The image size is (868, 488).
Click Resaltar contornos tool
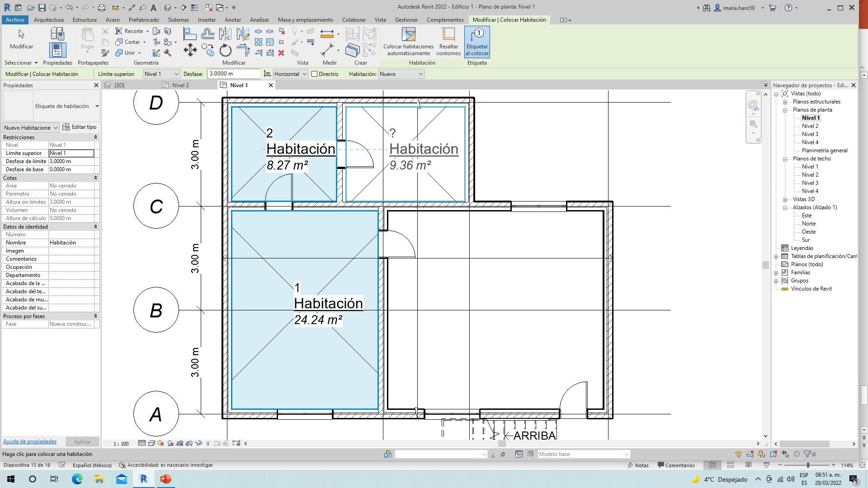[x=448, y=42]
